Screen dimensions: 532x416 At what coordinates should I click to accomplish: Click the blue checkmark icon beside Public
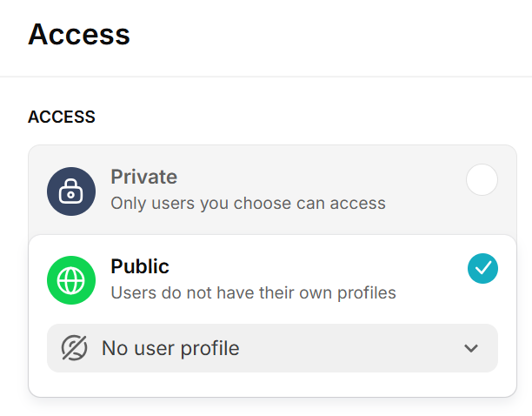[x=482, y=268]
